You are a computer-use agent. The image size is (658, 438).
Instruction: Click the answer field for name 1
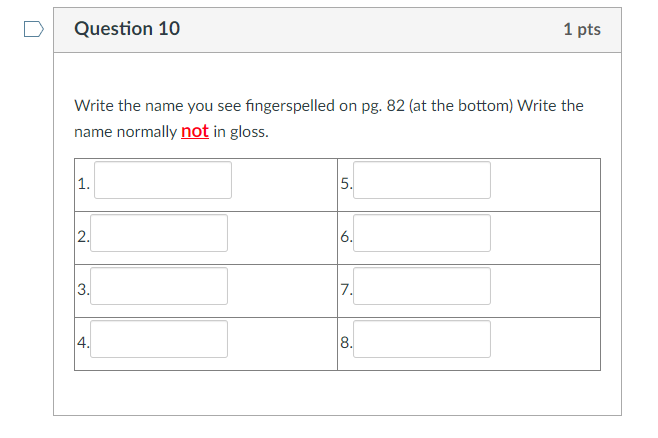point(163,181)
